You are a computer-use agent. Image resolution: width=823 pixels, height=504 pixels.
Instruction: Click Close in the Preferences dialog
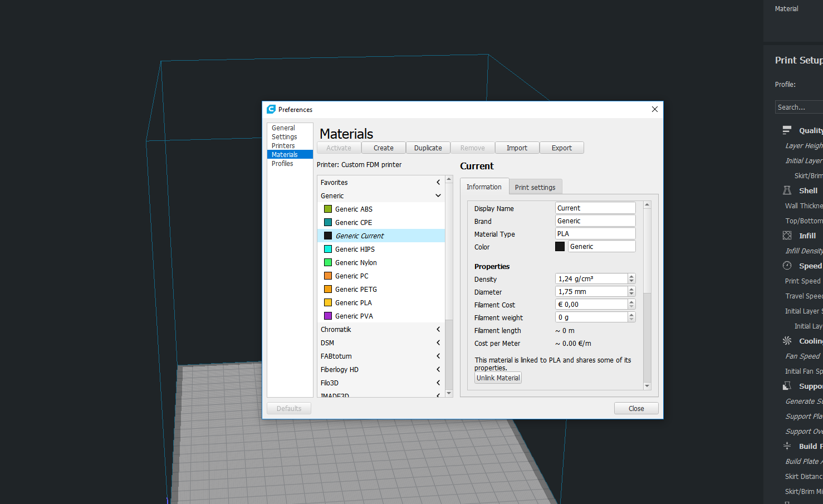click(636, 408)
